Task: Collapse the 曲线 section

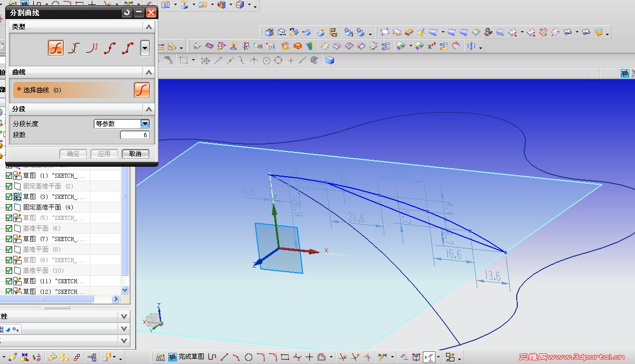Action: tap(149, 72)
